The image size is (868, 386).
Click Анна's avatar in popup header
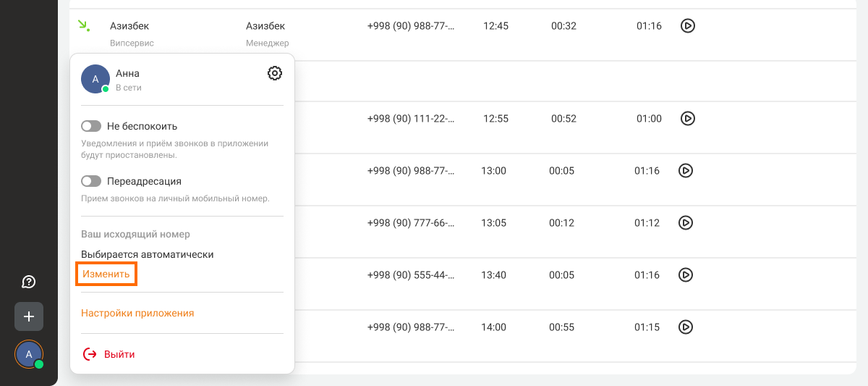pyautogui.click(x=95, y=79)
